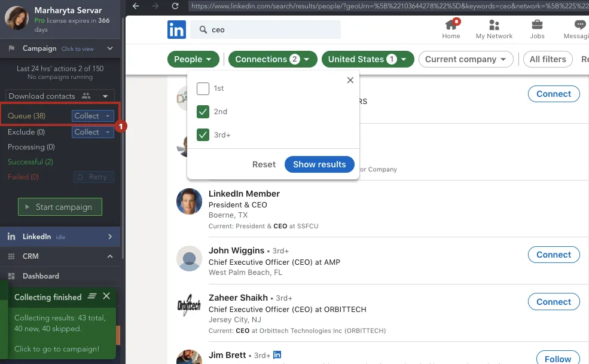The height and width of the screenshot is (364, 589).
Task: Click the Retry button
Action: coord(93,176)
